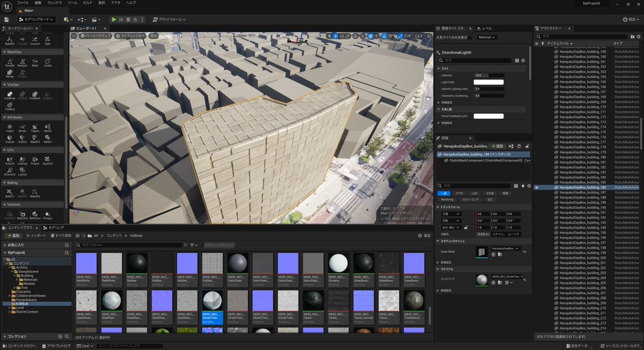Open the ファイル menu

pos(23,3)
